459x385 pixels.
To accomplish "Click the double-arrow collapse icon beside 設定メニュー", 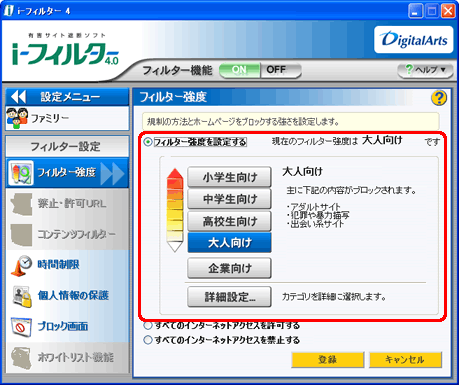I will (19, 97).
